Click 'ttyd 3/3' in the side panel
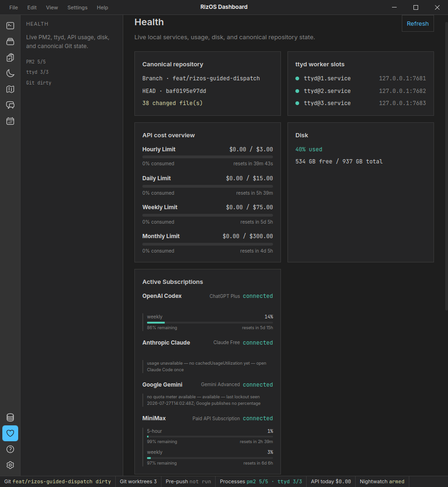 coord(37,72)
